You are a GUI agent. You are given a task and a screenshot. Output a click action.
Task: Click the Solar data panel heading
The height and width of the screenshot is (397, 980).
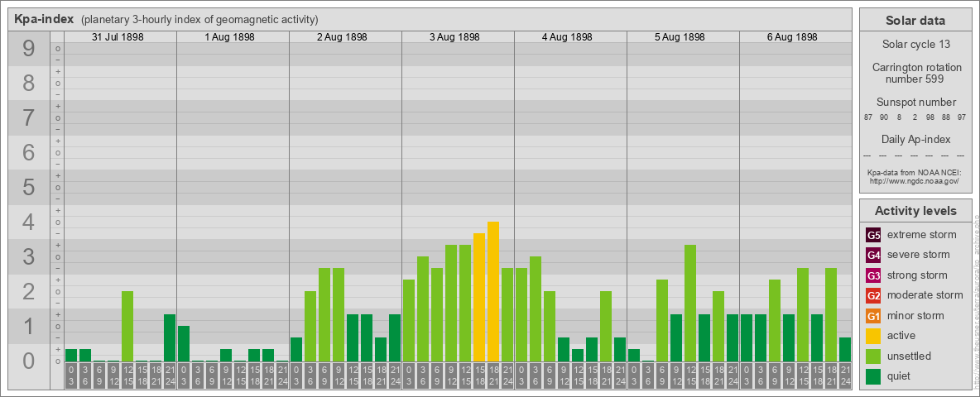pyautogui.click(x=915, y=21)
